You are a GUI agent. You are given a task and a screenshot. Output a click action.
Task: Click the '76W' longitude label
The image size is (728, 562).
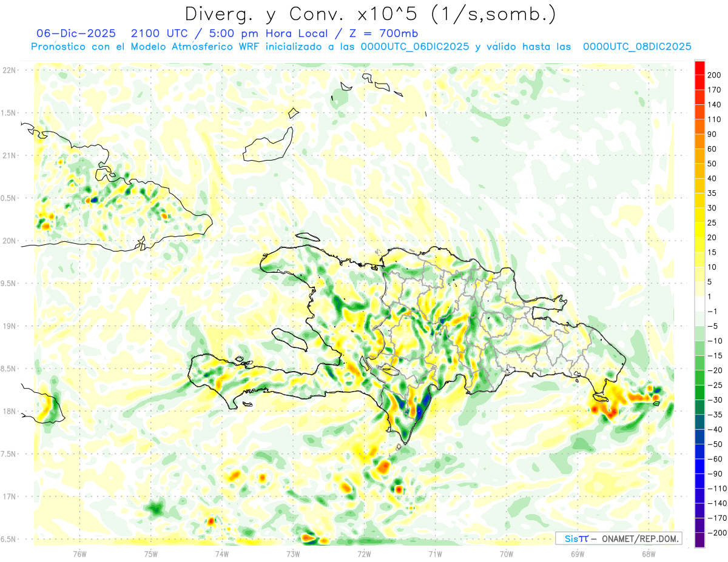[79, 554]
